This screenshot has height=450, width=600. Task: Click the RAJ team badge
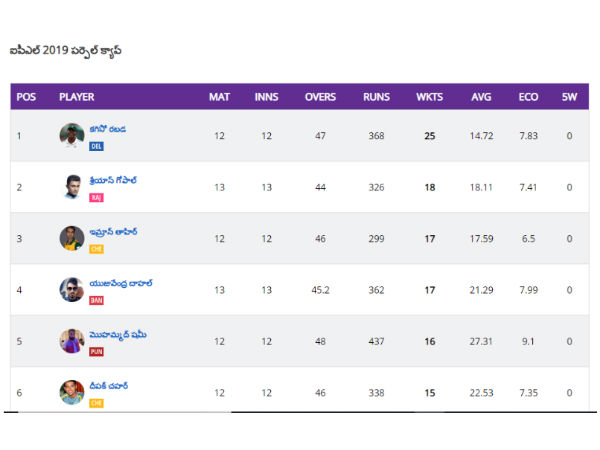coord(97,197)
